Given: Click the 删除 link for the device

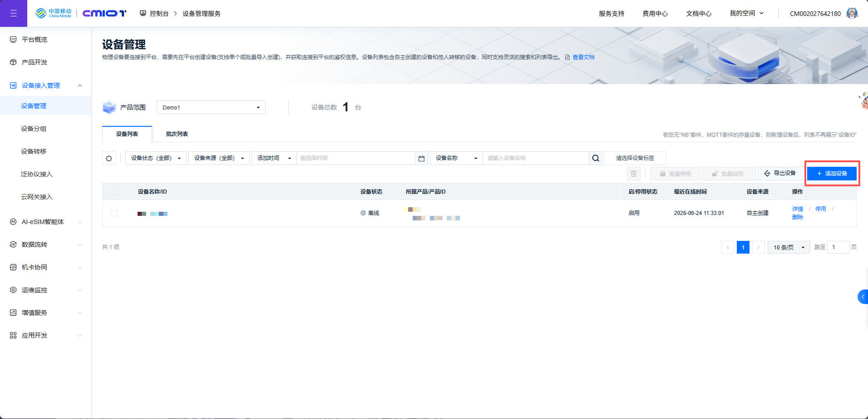Looking at the screenshot, I should point(798,217).
